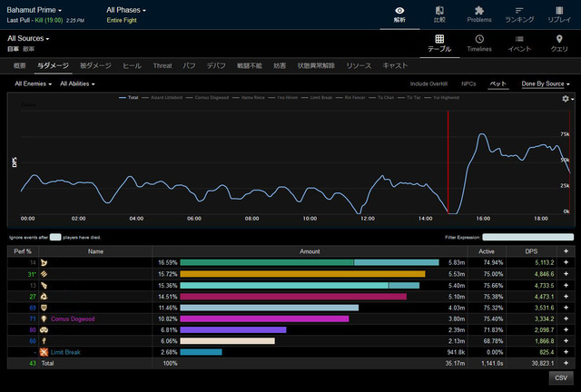Click the job icon in the 15.72% row
581x392 pixels.
tap(44, 274)
